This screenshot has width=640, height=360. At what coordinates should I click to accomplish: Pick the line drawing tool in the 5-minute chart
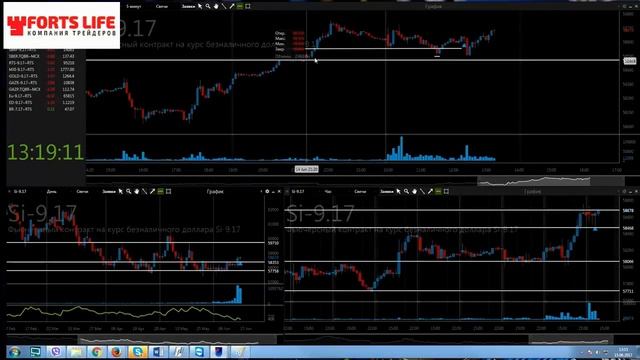coord(224,7)
